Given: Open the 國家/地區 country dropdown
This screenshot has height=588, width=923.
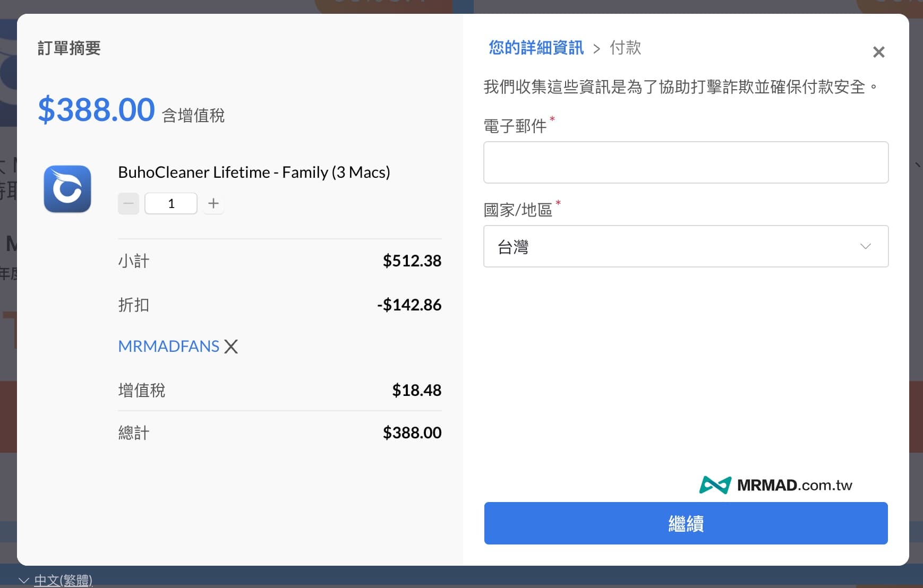Looking at the screenshot, I should (686, 246).
